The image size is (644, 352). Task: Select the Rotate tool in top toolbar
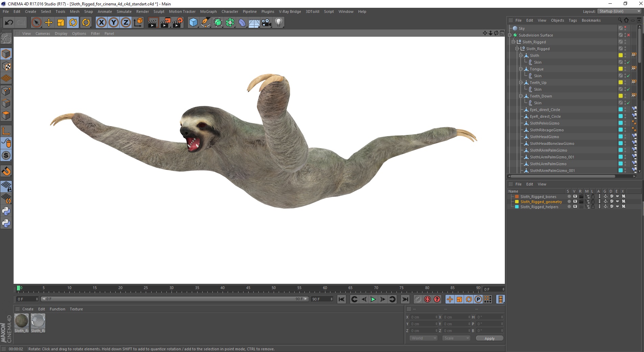pos(73,23)
